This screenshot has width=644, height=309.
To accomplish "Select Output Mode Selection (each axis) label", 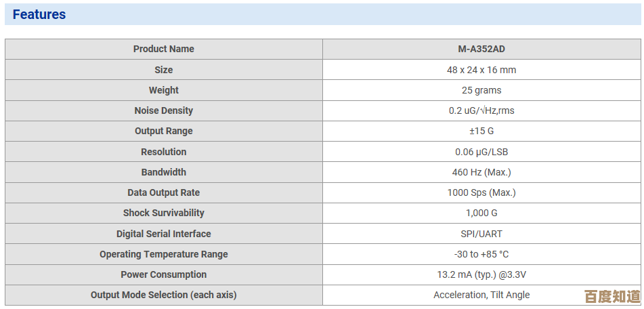I will click(163, 295).
